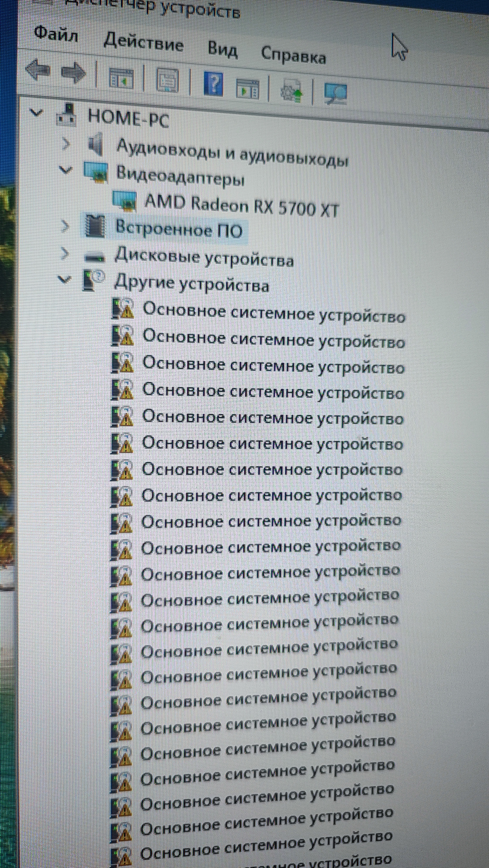
Task: Collapse the HOME-PC root node
Action: [36, 113]
